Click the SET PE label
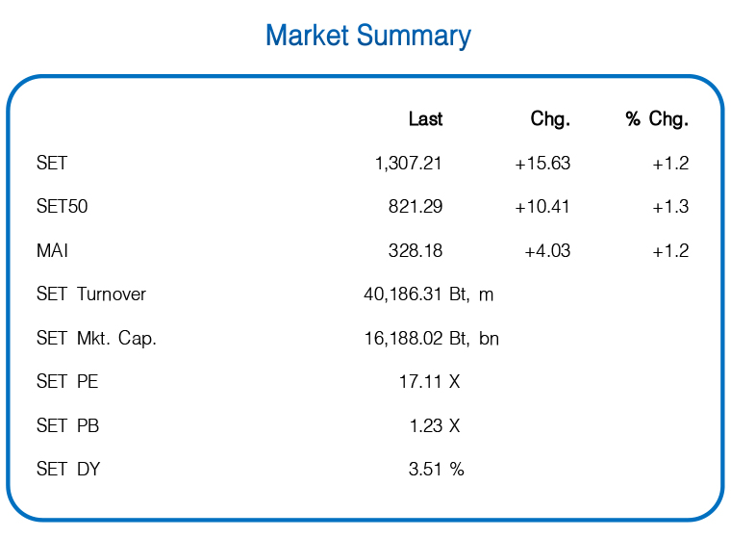The height and width of the screenshot is (537, 756). pyautogui.click(x=67, y=382)
